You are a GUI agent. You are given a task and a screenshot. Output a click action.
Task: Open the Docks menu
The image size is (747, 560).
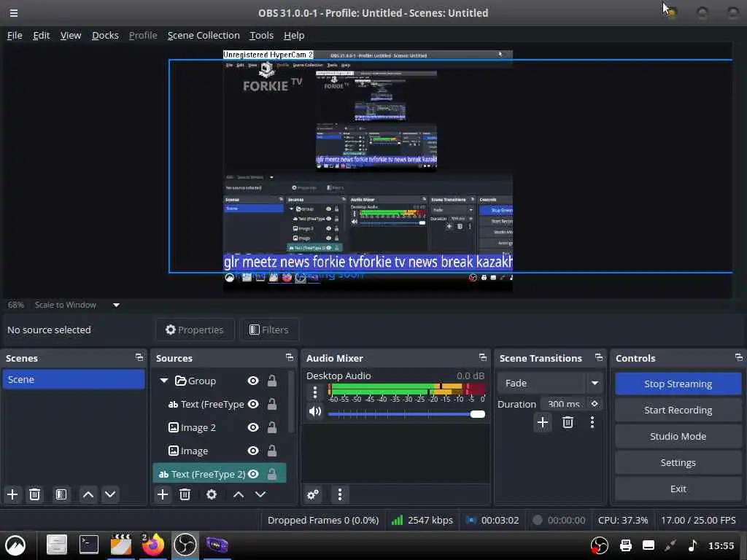point(105,35)
